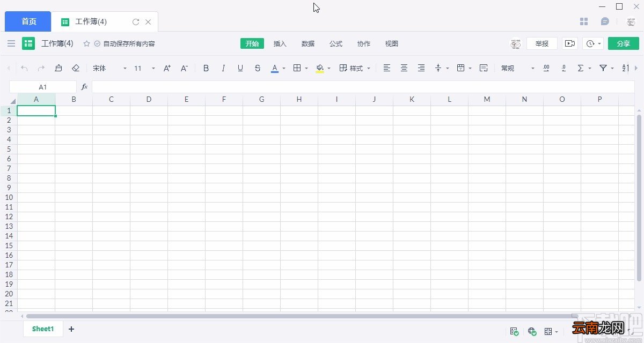This screenshot has height=343, width=644.
Task: Apply the font color A icon
Action: 275,68
